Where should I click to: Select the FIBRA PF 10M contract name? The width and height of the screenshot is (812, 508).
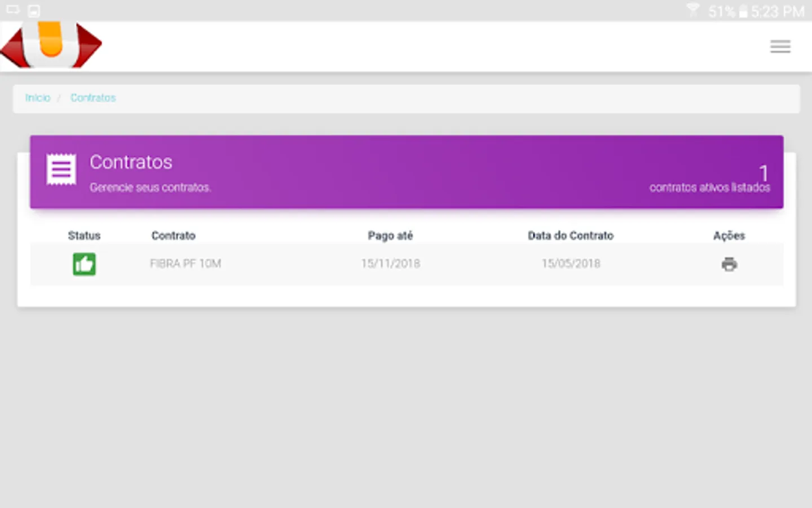click(186, 264)
